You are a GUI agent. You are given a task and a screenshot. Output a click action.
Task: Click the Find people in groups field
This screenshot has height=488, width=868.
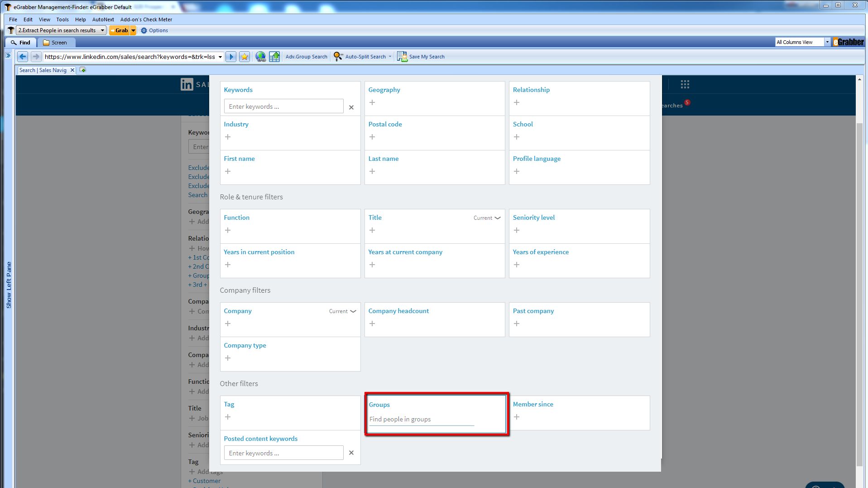(422, 419)
